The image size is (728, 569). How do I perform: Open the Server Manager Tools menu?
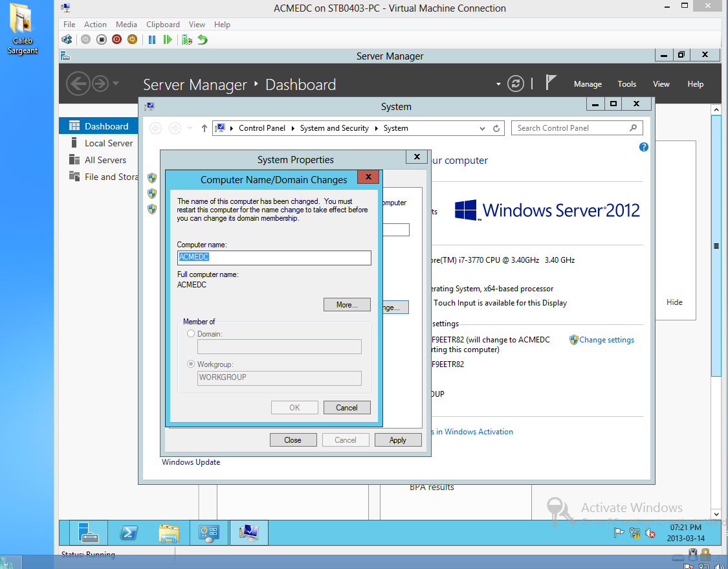click(x=627, y=84)
